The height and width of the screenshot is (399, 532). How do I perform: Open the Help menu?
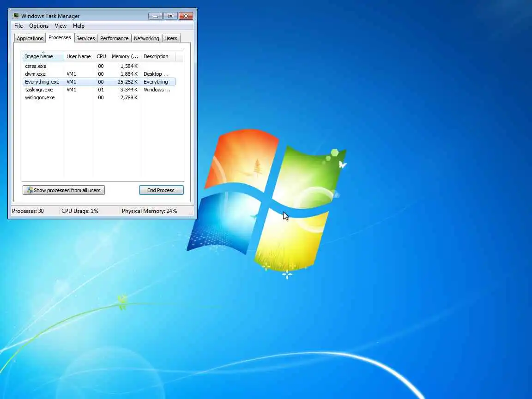[79, 26]
